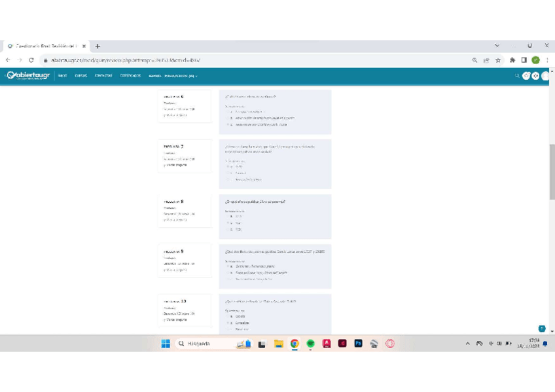Open the Chrome tab search chevron
555x392 pixels.
pyautogui.click(x=497, y=46)
